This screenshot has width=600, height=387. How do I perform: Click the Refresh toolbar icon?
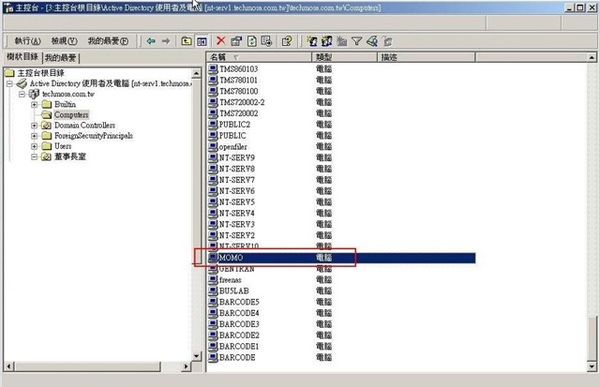[251, 41]
